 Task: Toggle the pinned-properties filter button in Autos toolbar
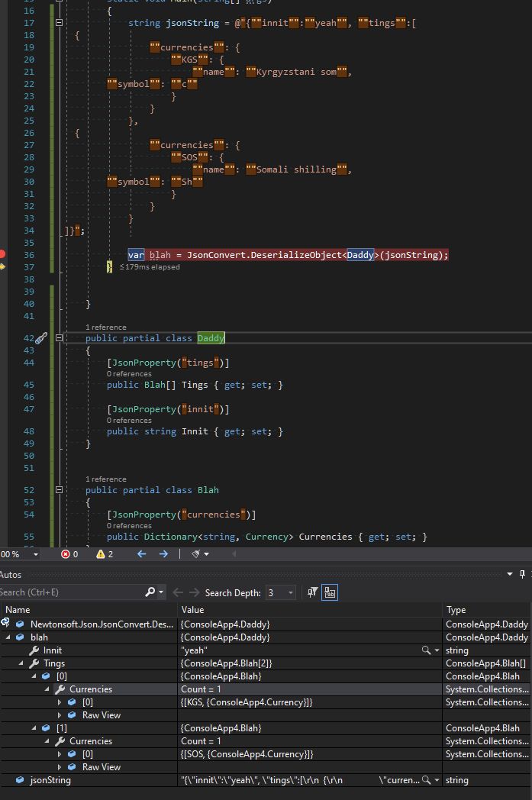click(312, 592)
